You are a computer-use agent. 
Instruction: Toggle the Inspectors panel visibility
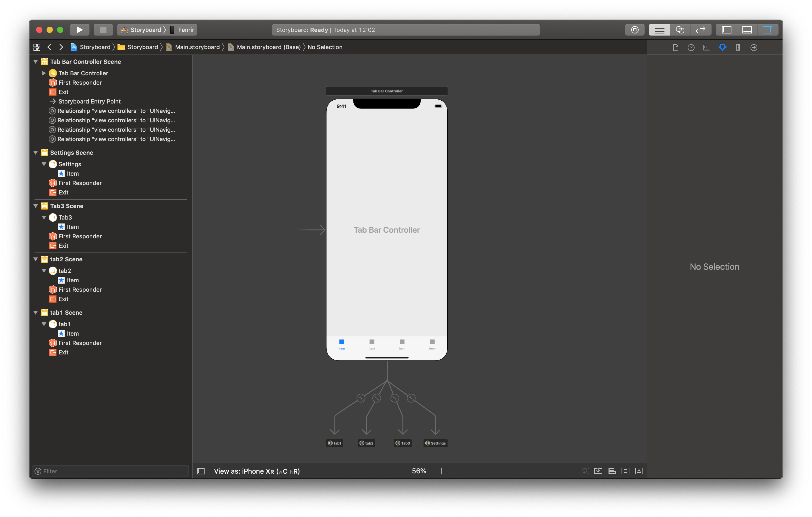768,30
